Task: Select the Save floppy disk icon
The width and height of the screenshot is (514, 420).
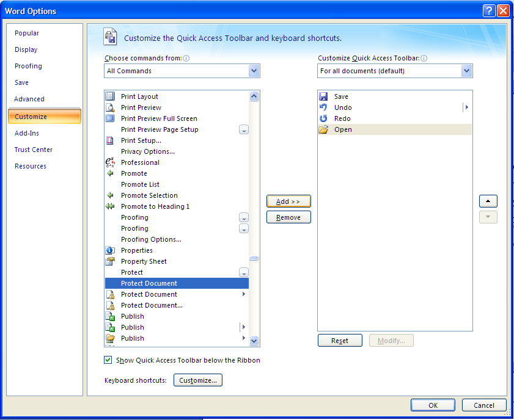Action: (x=323, y=96)
